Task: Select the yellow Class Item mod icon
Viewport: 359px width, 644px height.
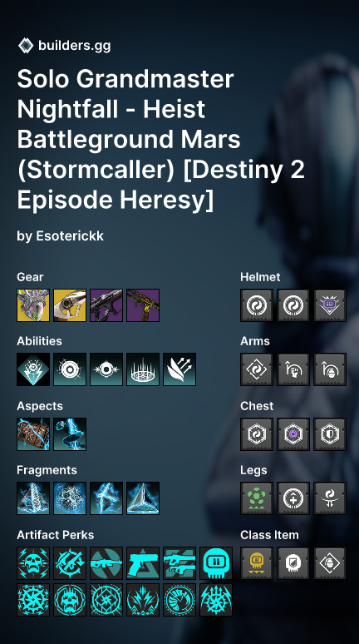Action: [257, 563]
